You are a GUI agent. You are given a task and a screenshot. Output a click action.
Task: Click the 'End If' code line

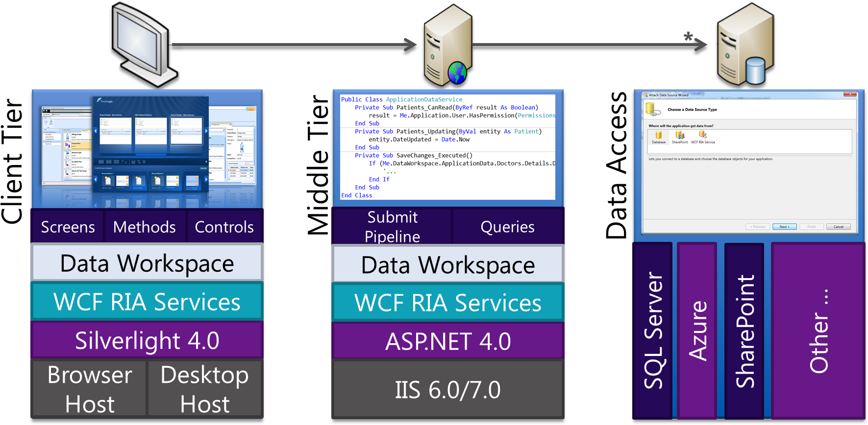pyautogui.click(x=379, y=179)
